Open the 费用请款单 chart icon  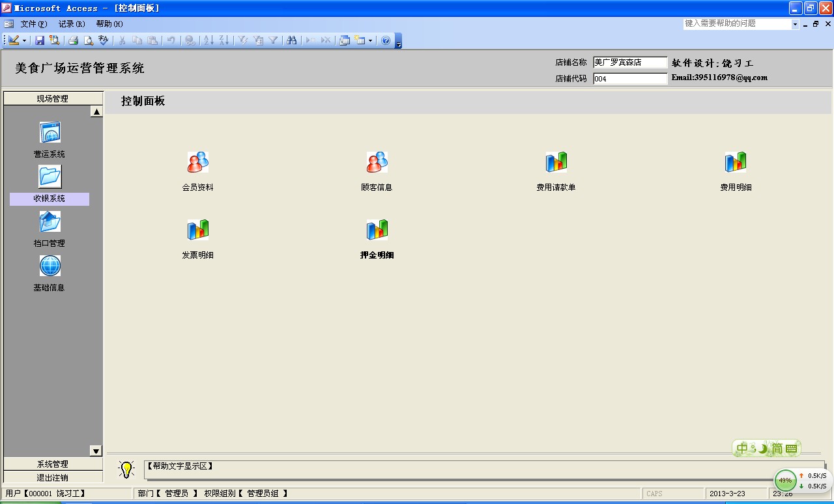[556, 162]
